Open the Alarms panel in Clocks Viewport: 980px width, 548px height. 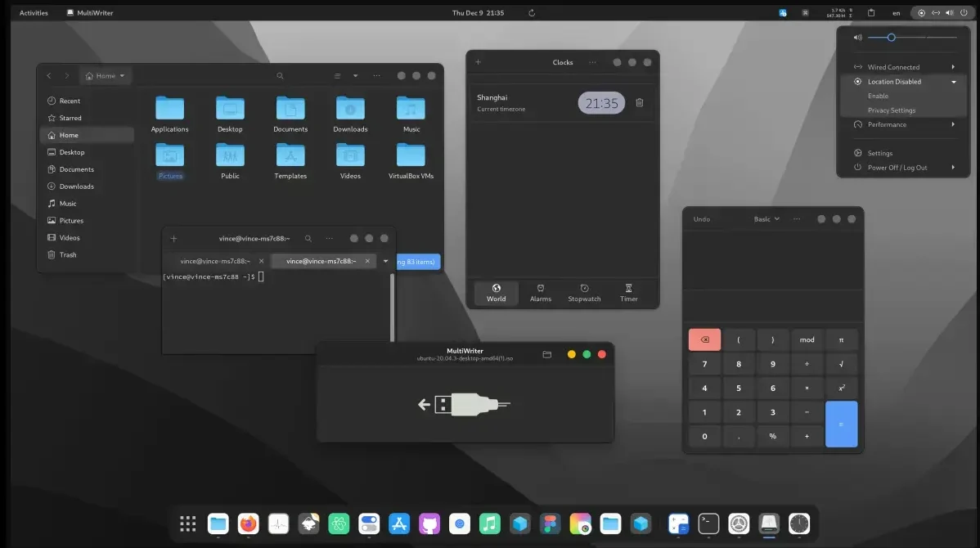[540, 293]
